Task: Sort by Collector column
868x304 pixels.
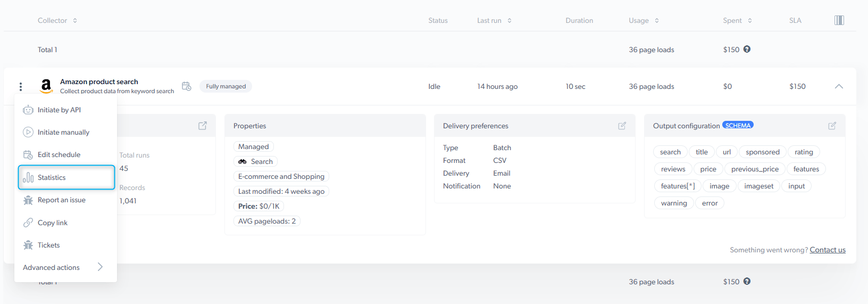Action: coord(75,20)
